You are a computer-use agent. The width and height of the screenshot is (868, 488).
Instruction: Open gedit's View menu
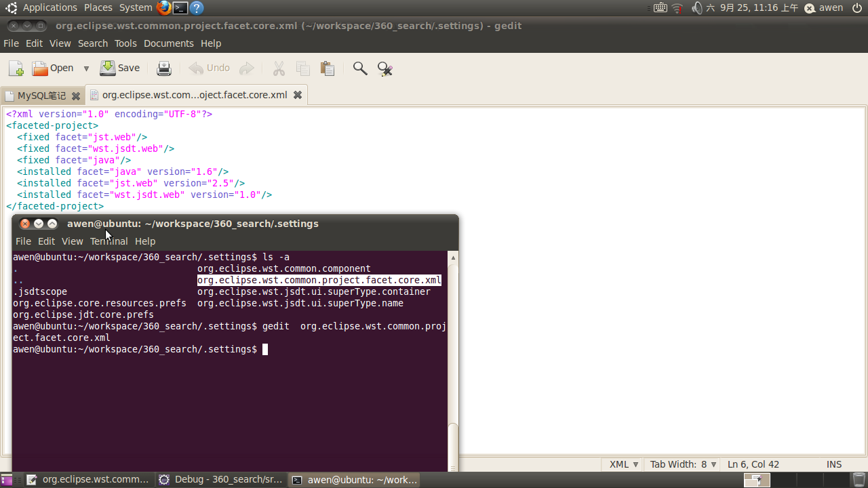point(60,43)
